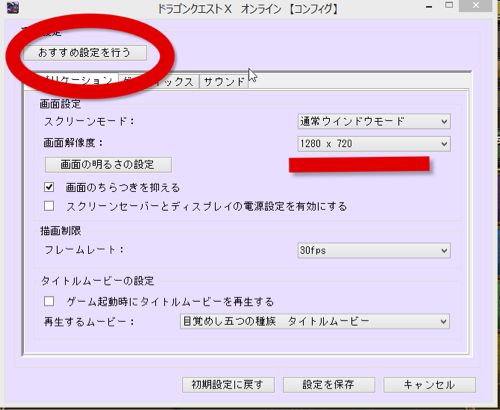
Task: Click the フレームレート： label
Action: [x=84, y=250]
